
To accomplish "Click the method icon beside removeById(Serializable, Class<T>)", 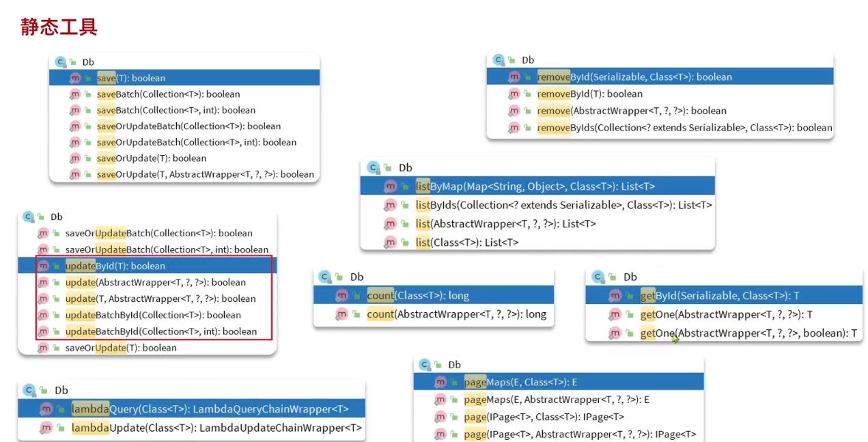I will pos(514,77).
